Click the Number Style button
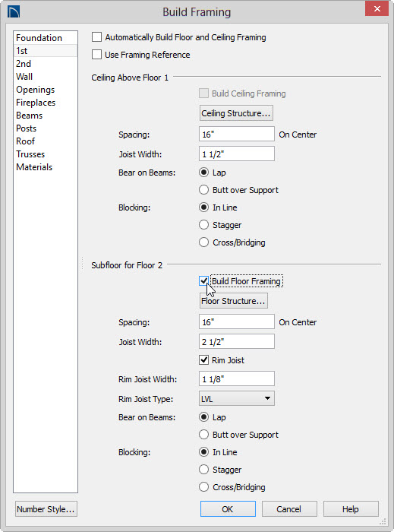The width and height of the screenshot is (394, 532). point(46,509)
